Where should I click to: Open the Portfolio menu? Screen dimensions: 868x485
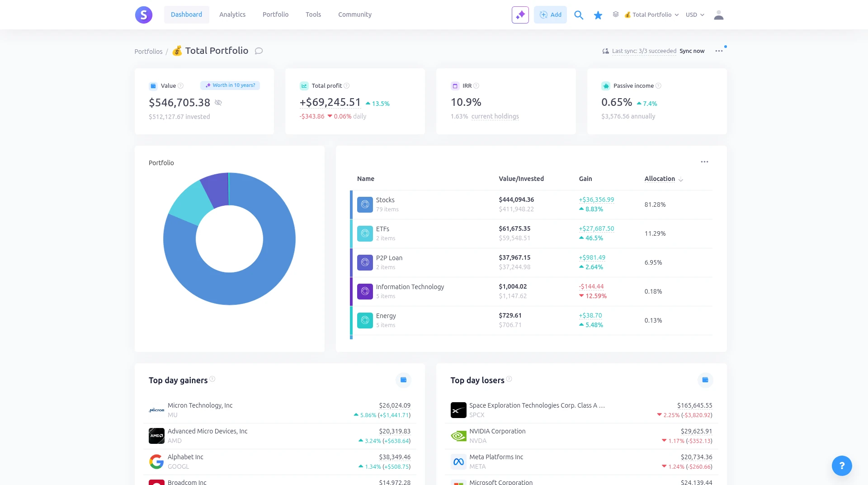(x=275, y=14)
